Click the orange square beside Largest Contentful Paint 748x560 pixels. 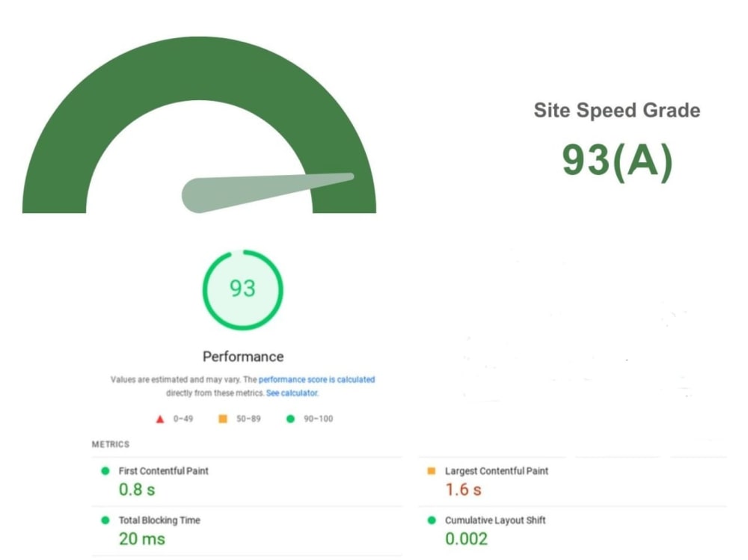coord(432,471)
